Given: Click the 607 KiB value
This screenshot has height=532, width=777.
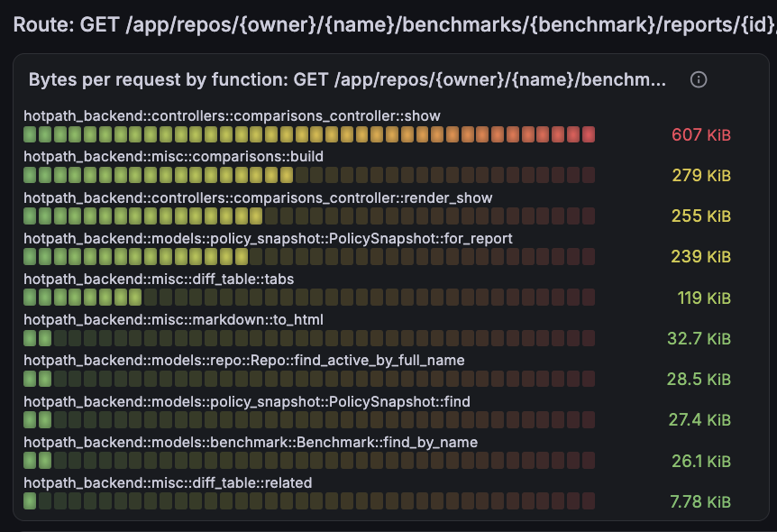Looking at the screenshot, I should tap(700, 134).
